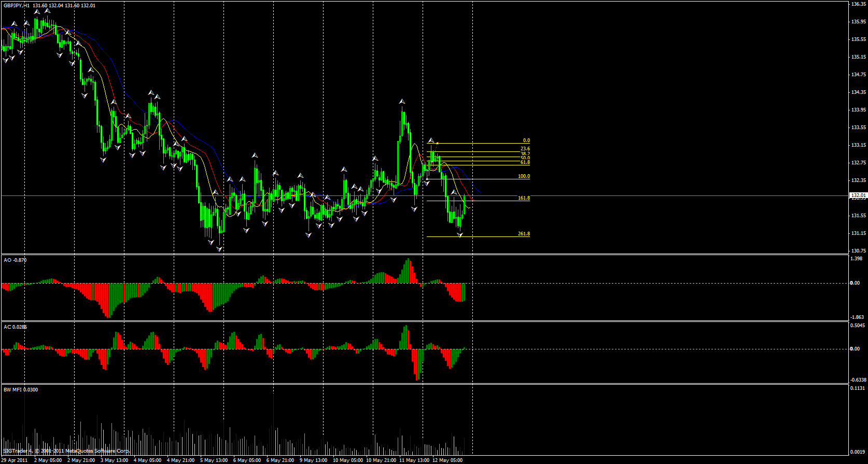The width and height of the screenshot is (868, 464).
Task: Click the 2 May 05:00 time label
Action: 48,460
